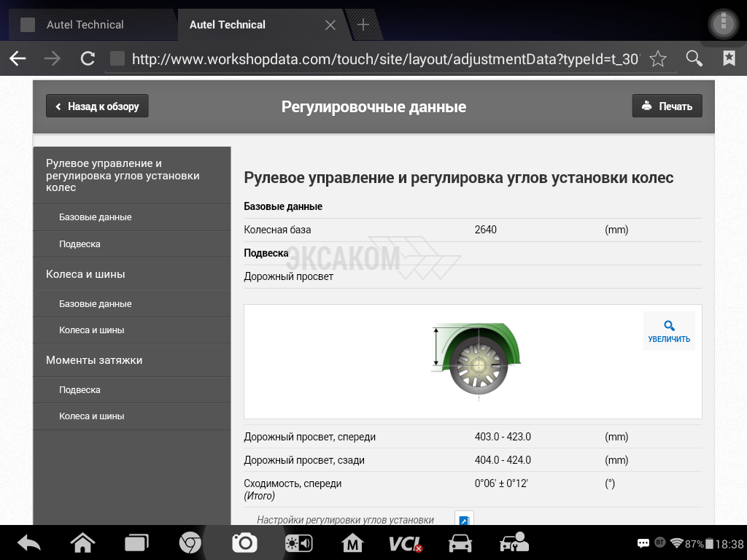Bookmark the page with the star icon
747x560 pixels.
coord(658,59)
